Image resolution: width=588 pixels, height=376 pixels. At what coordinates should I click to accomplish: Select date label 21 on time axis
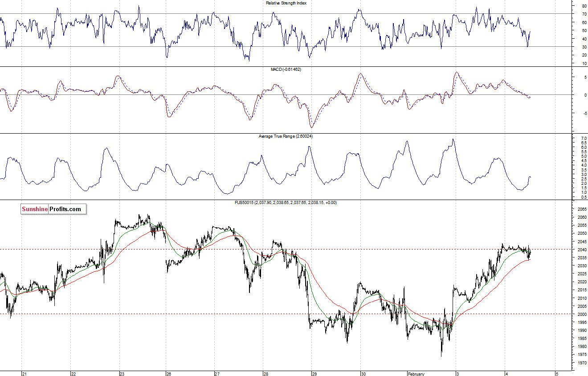pyautogui.click(x=25, y=374)
